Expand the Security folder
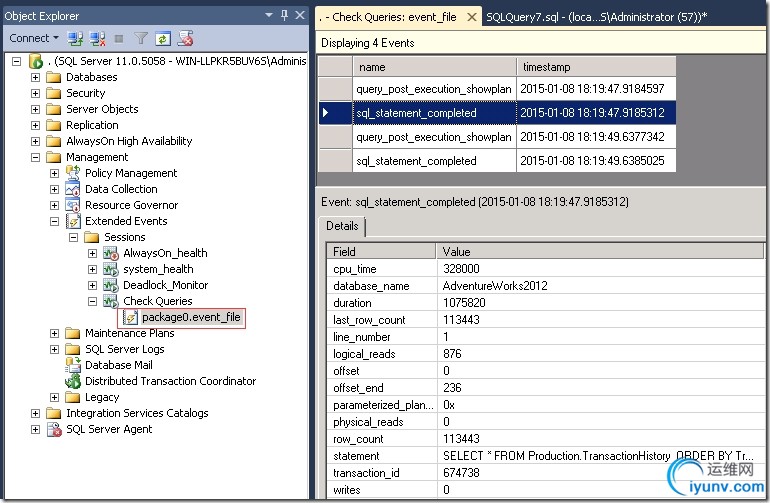The height and width of the screenshot is (503, 770). point(35,93)
